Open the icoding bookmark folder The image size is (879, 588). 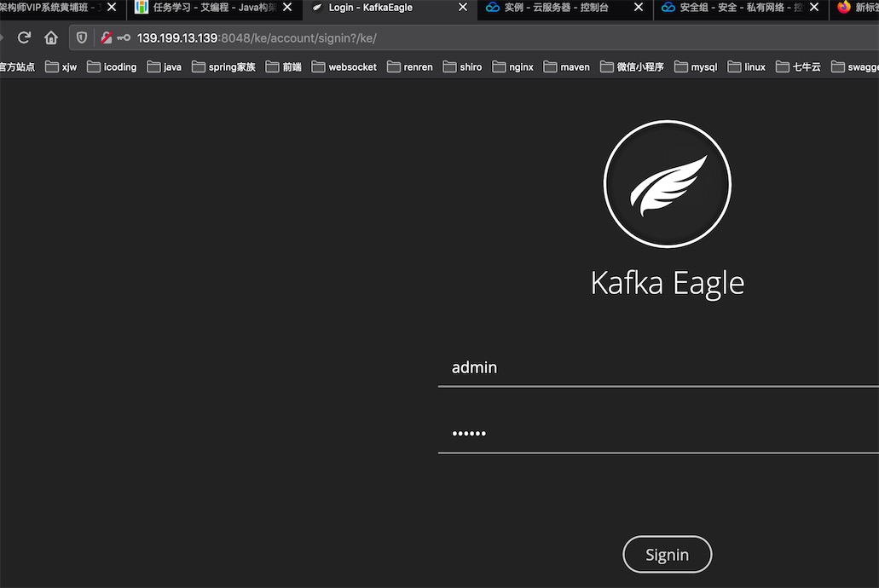[112, 66]
